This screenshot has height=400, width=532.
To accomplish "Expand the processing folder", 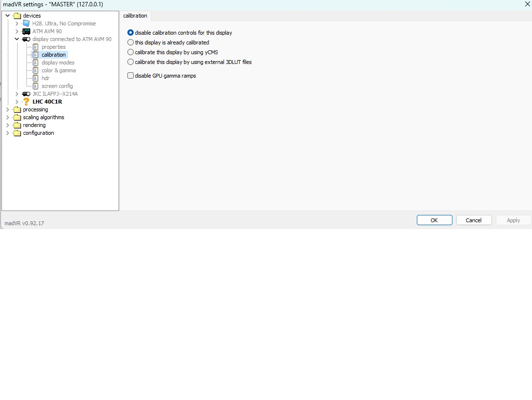I will 7,109.
